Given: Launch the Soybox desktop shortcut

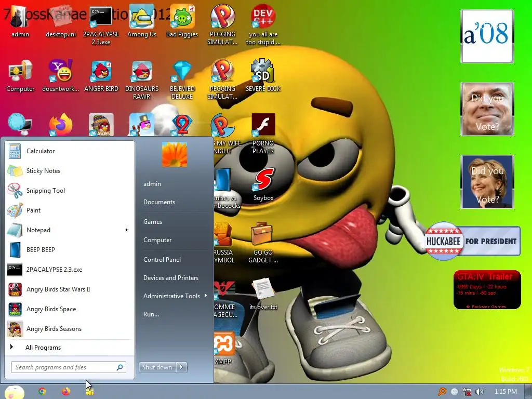Looking at the screenshot, I should click(263, 185).
